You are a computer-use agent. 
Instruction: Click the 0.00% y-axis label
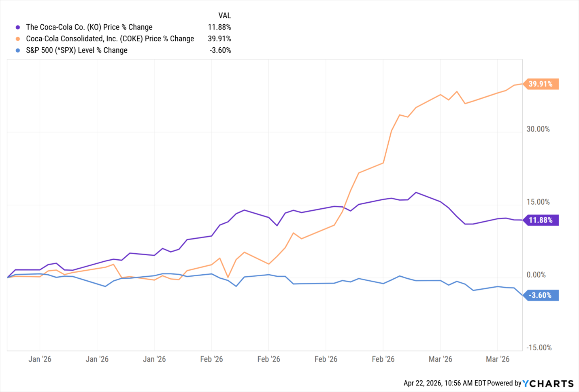(x=536, y=275)
